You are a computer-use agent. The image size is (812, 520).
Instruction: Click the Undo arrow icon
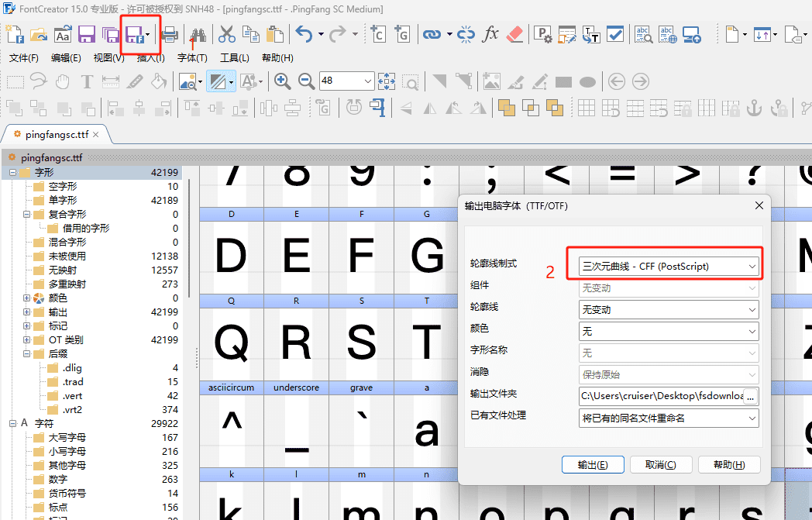pyautogui.click(x=304, y=34)
